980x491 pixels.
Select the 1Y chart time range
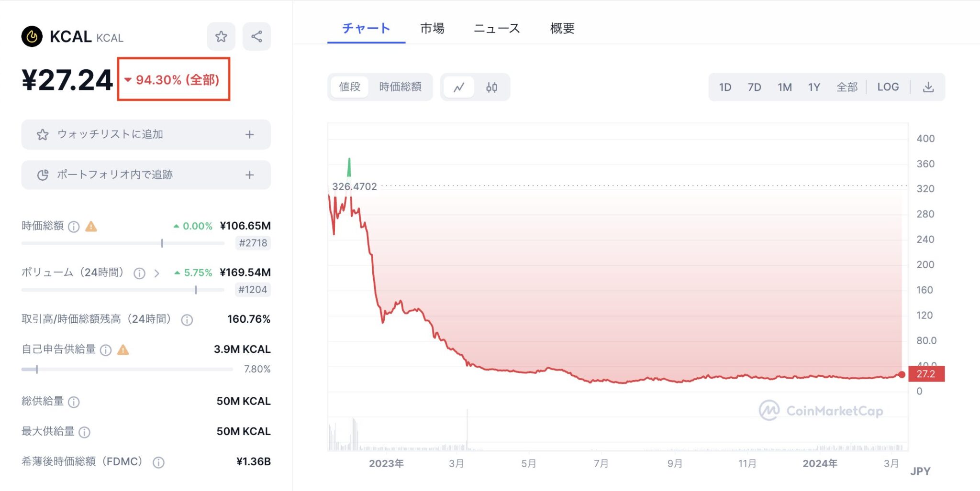pyautogui.click(x=814, y=87)
